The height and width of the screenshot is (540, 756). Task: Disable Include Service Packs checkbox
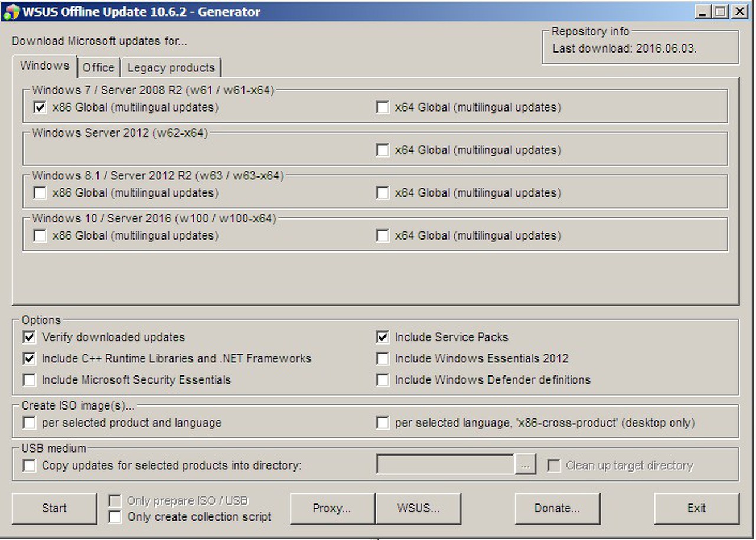[x=383, y=338]
